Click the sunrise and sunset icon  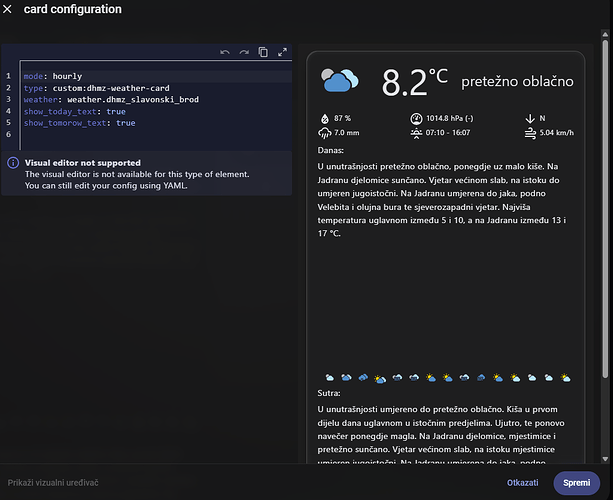[x=416, y=132]
